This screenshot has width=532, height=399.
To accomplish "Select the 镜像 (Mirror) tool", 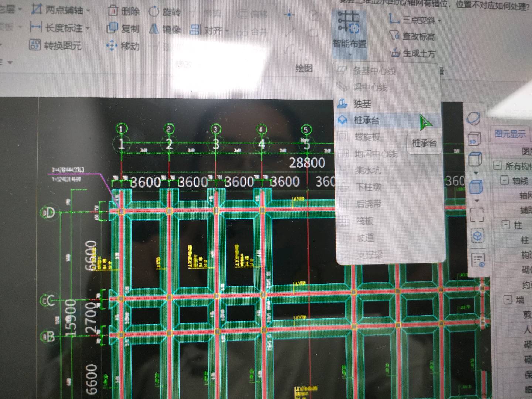I will pyautogui.click(x=165, y=29).
